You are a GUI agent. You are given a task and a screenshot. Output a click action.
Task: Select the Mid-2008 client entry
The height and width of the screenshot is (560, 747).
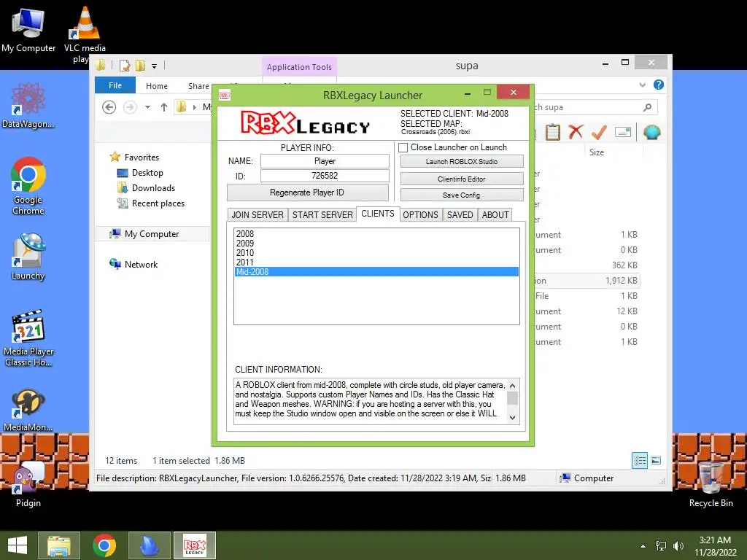click(376, 272)
